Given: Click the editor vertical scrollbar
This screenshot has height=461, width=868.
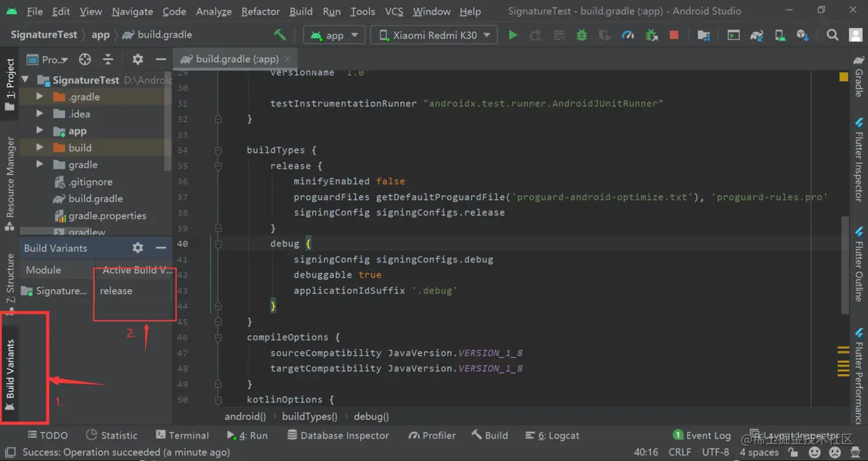Looking at the screenshot, I should point(846,266).
